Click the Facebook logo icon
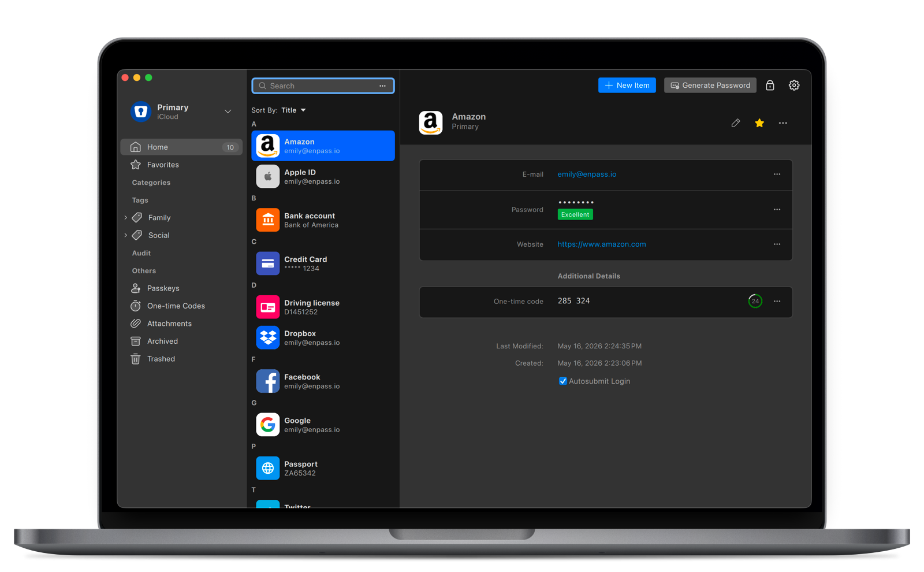The height and width of the screenshot is (572, 924). pos(267,381)
